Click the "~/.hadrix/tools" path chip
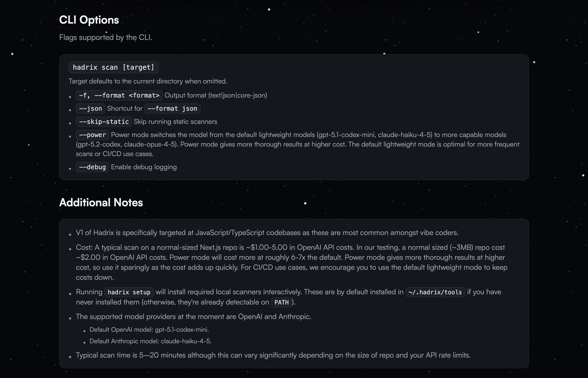 435,292
